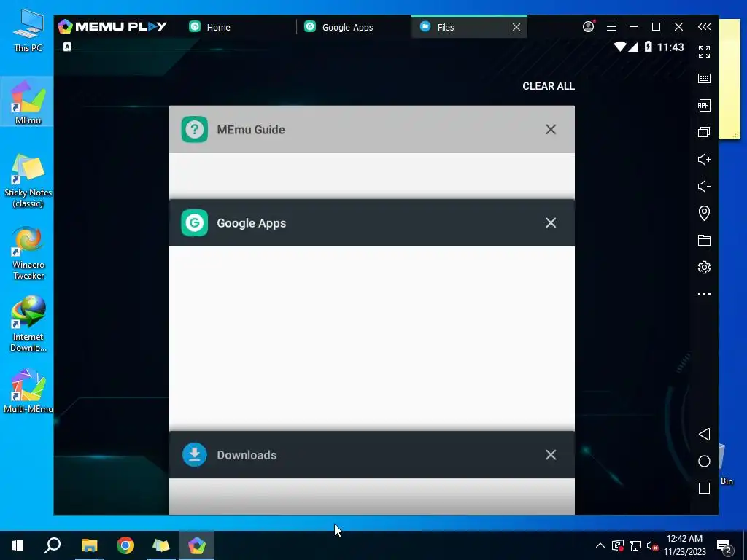The image size is (747, 560).
Task: Select the Multi-MEmu desktop shortcut
Action: (28, 391)
